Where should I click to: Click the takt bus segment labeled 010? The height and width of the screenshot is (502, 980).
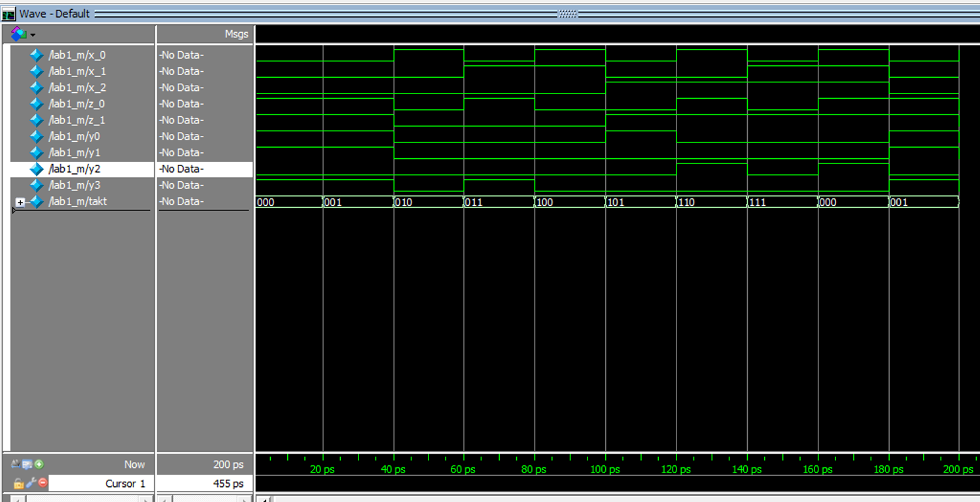429,203
